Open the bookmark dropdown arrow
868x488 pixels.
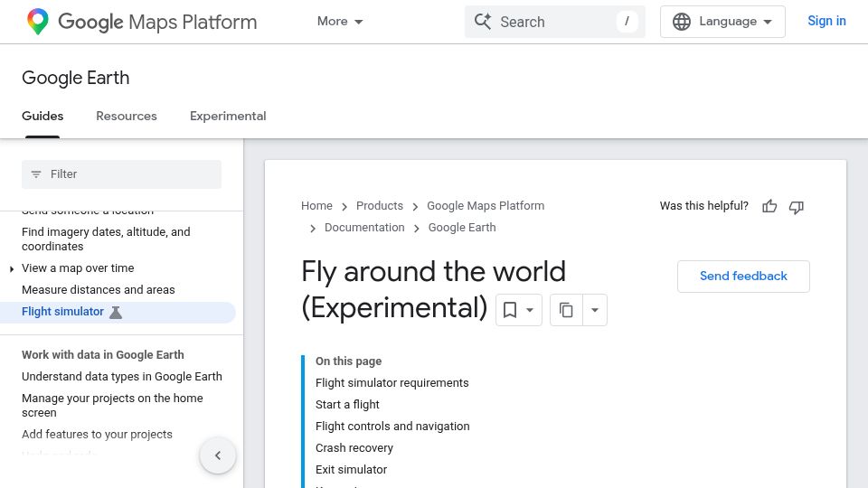(530, 310)
